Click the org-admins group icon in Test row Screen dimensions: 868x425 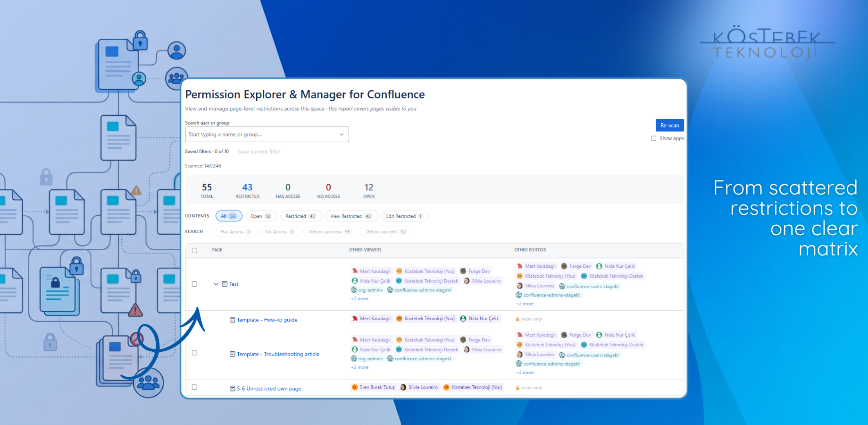pyautogui.click(x=354, y=290)
